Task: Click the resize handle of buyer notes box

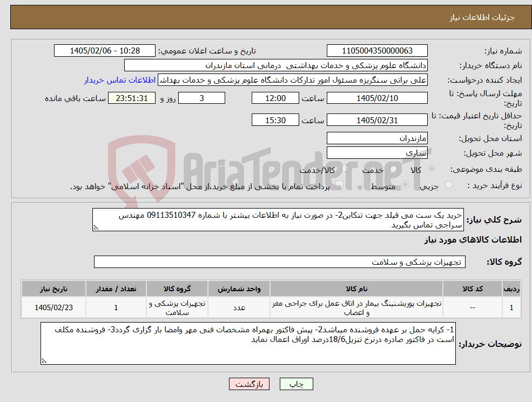Action: (44, 361)
